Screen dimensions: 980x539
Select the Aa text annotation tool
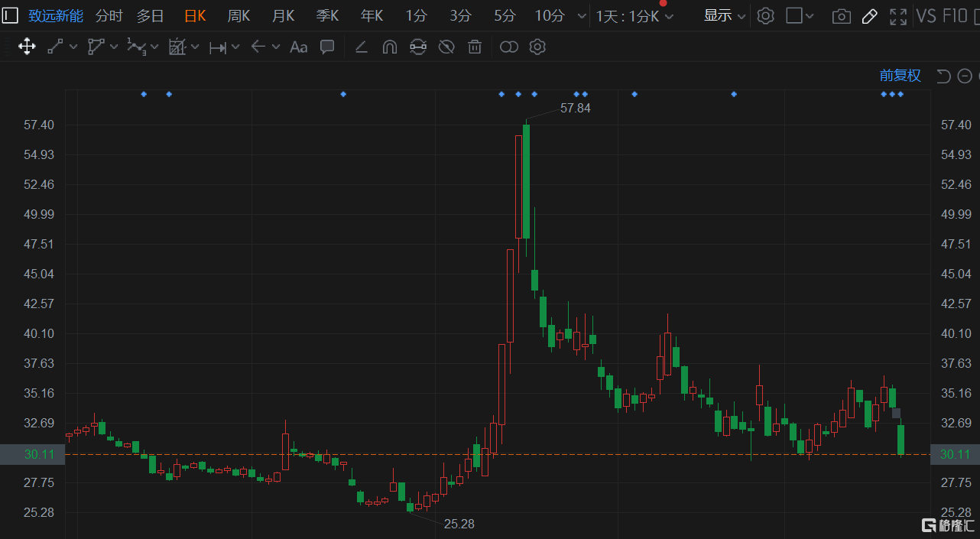pyautogui.click(x=298, y=47)
